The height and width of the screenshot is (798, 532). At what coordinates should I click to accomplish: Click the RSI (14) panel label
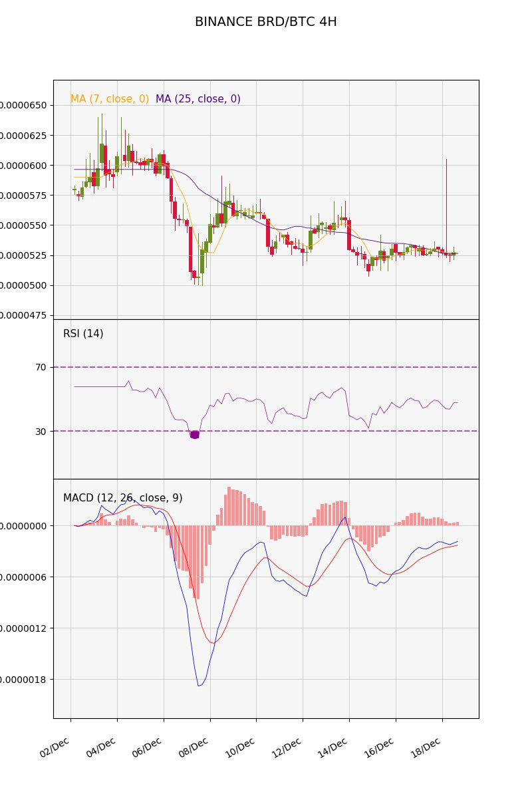tap(83, 334)
